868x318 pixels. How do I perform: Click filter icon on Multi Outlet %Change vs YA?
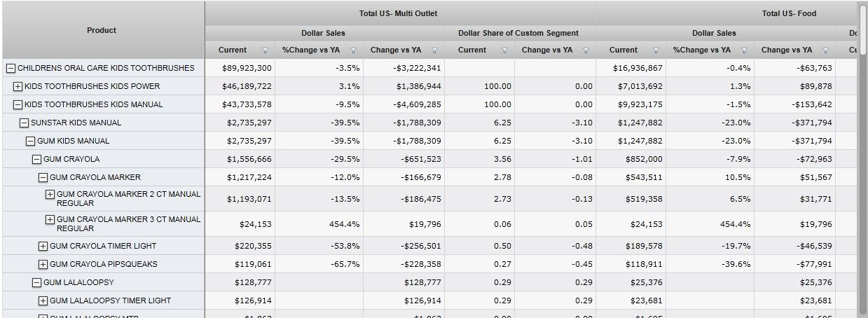coord(353,50)
